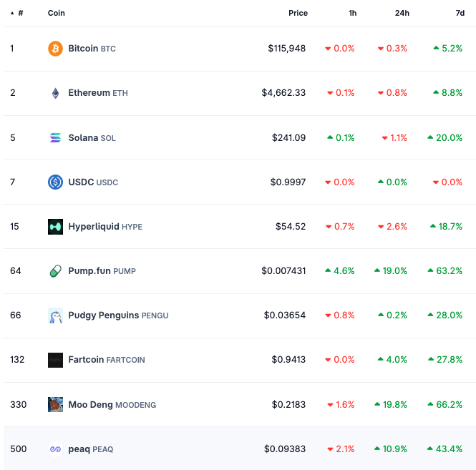This screenshot has height=470, width=476.
Task: Click the peaq logo icon
Action: tap(55, 449)
